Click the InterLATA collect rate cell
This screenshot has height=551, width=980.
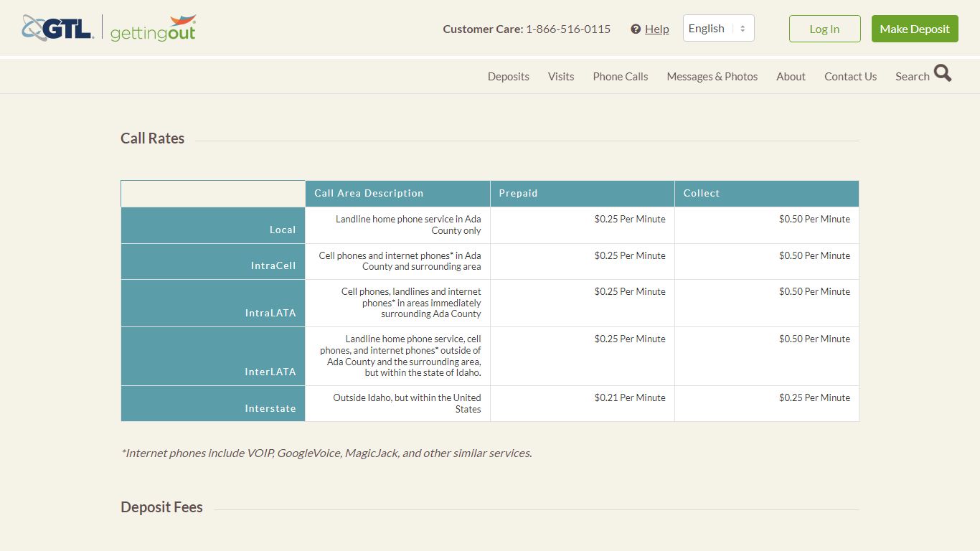click(767, 357)
